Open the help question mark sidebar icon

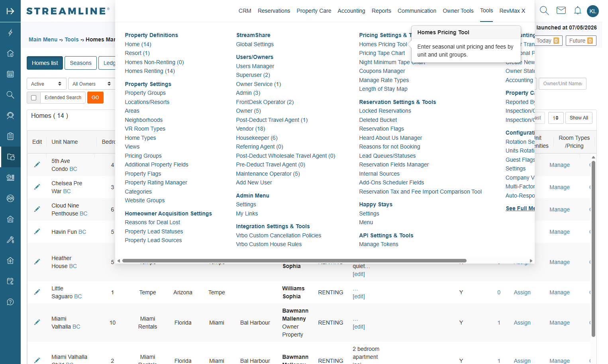(x=10, y=302)
